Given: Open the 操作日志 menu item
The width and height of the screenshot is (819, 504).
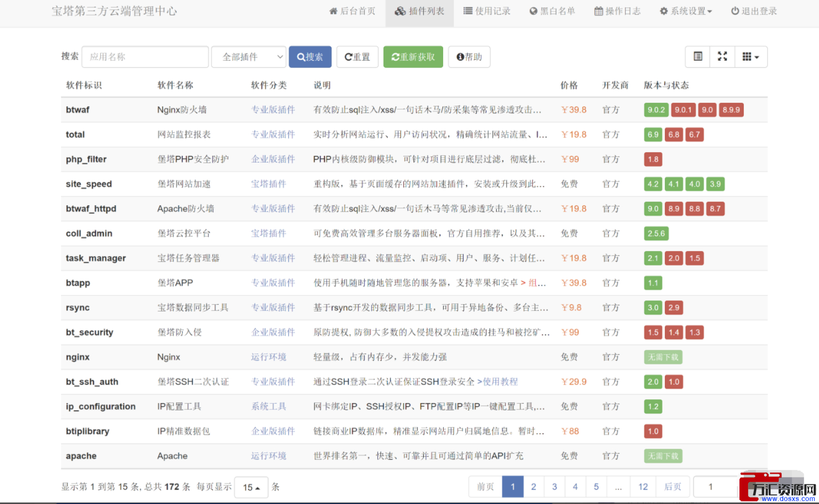Looking at the screenshot, I should click(617, 12).
